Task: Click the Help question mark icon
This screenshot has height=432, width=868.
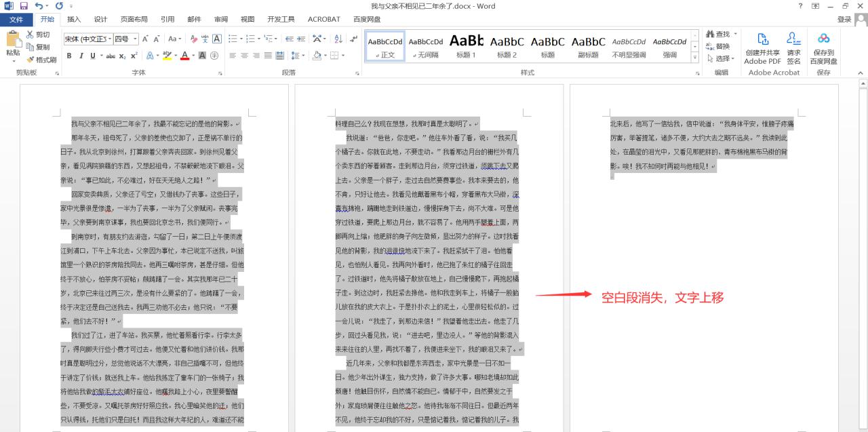Action: click(801, 6)
